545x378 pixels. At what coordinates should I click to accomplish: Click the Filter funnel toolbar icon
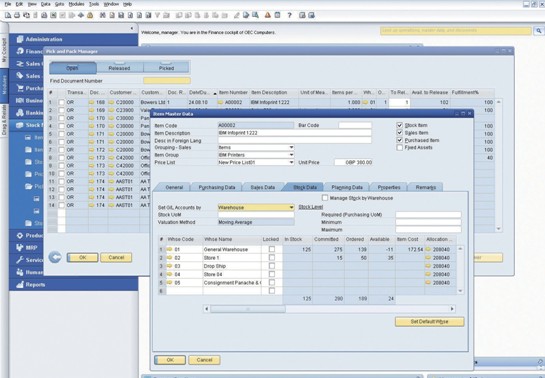(157, 15)
